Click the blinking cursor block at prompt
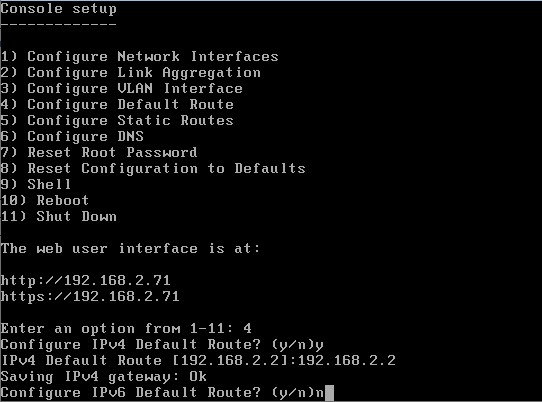Viewport: 542px width, 402px height. tap(329, 393)
